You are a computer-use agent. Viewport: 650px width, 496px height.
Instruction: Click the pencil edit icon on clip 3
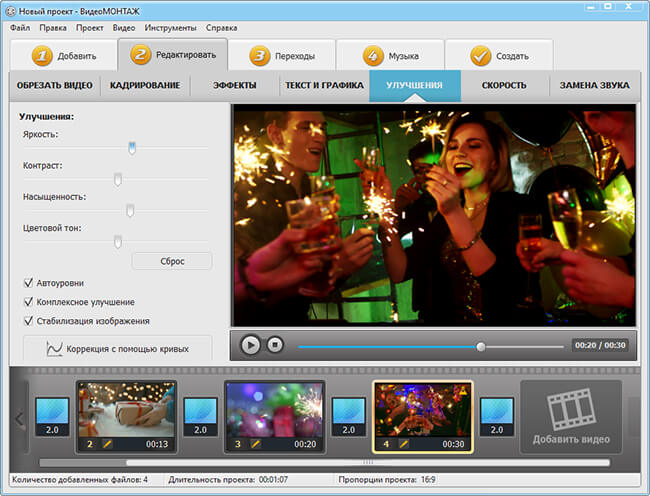point(256,444)
